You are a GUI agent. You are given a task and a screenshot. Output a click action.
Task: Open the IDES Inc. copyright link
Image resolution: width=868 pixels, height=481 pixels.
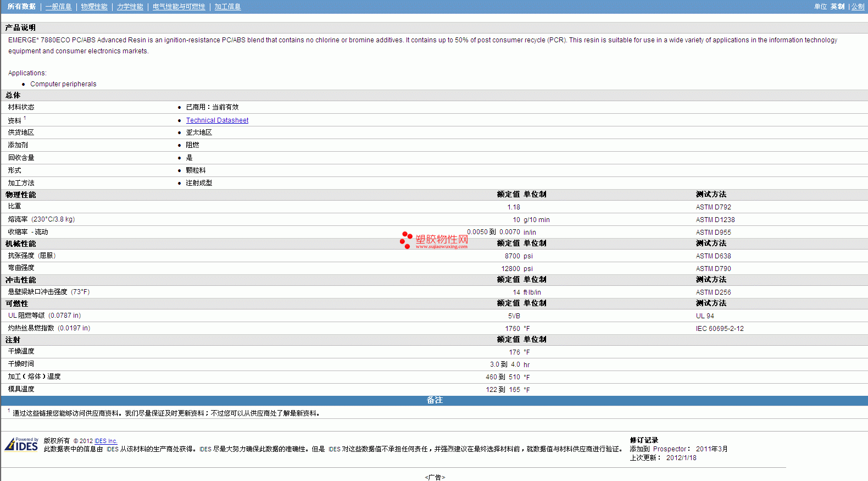106,441
